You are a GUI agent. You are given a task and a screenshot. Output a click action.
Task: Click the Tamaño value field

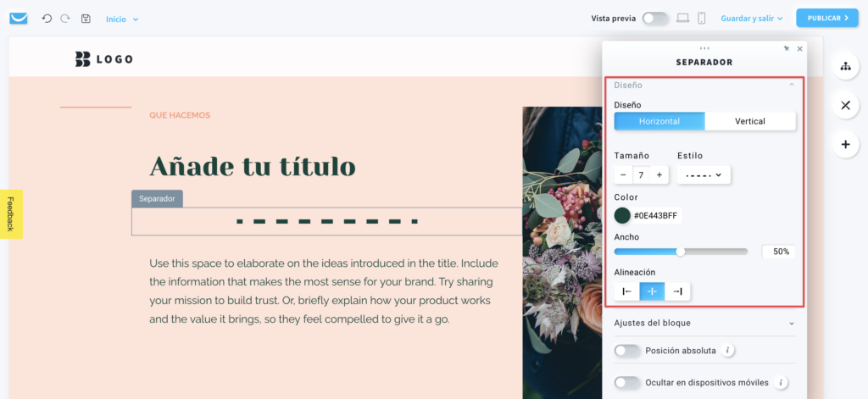(641, 175)
